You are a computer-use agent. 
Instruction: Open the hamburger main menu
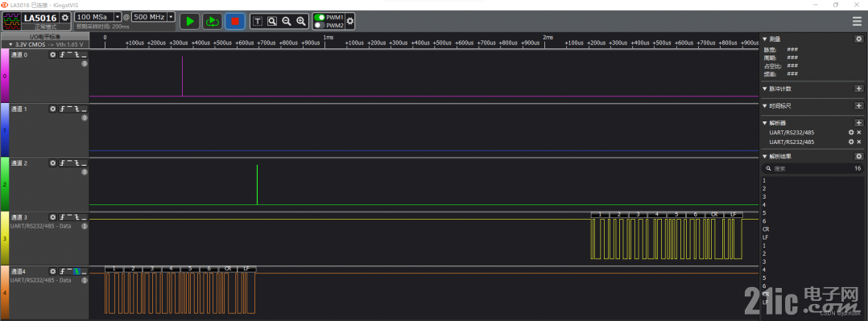[x=857, y=21]
